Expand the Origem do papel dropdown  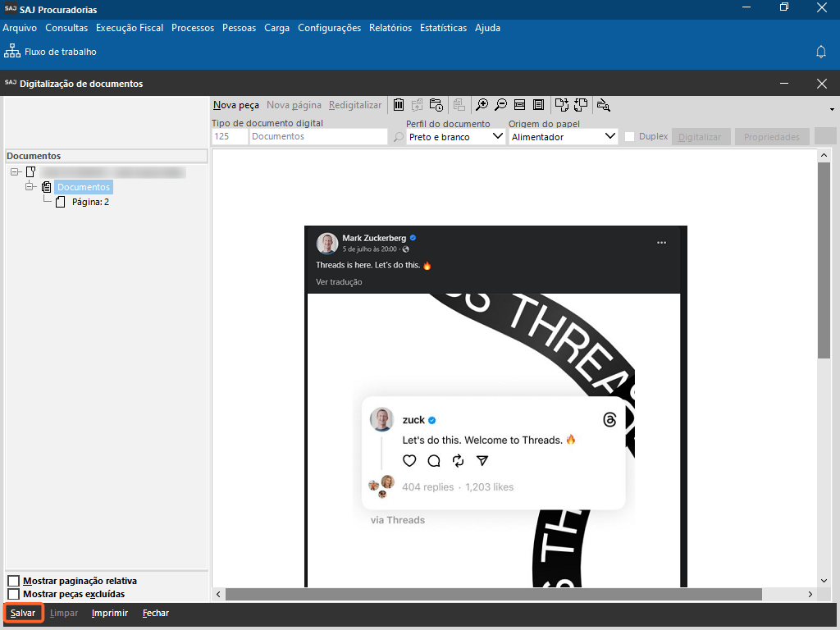[609, 137]
